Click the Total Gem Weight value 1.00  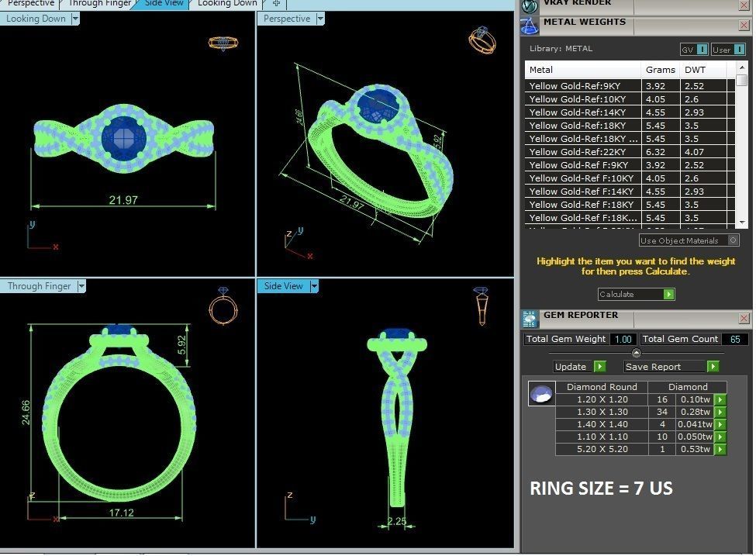coord(623,339)
